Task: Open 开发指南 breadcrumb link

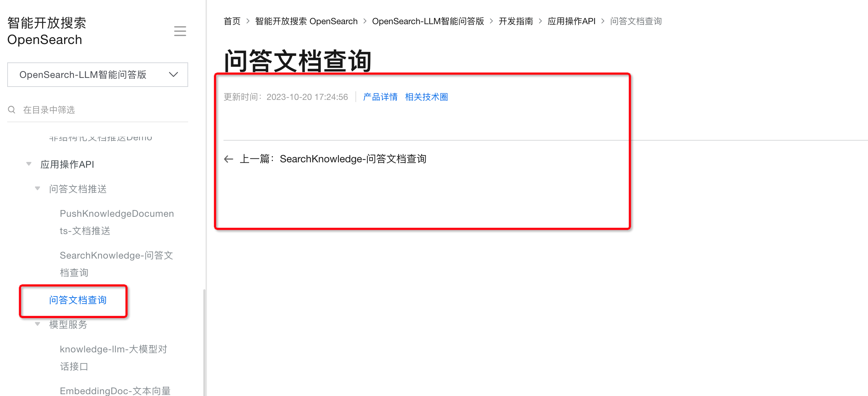Action: [516, 21]
